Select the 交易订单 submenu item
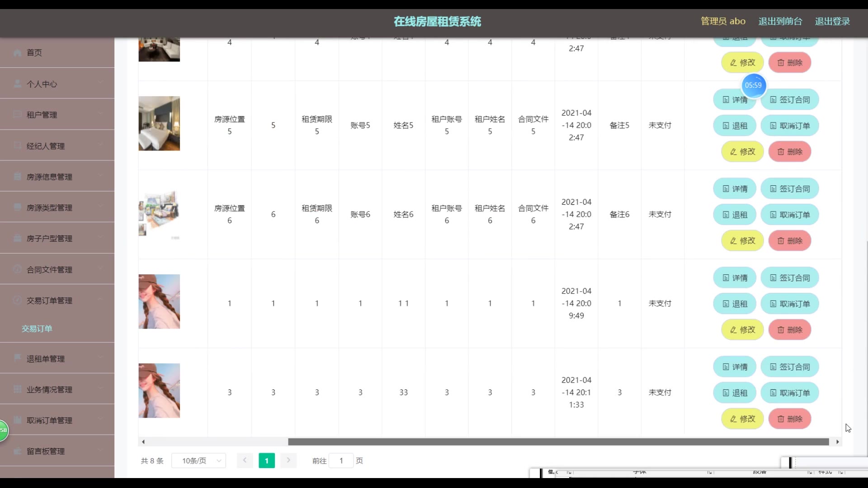Viewport: 868px width, 488px height. click(37, 329)
